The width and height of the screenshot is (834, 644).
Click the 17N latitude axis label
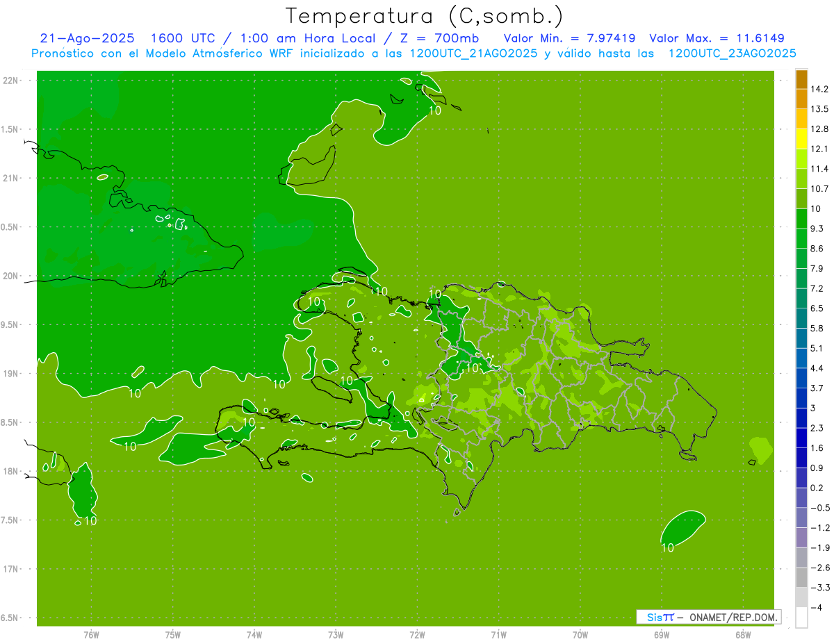pyautogui.click(x=11, y=569)
